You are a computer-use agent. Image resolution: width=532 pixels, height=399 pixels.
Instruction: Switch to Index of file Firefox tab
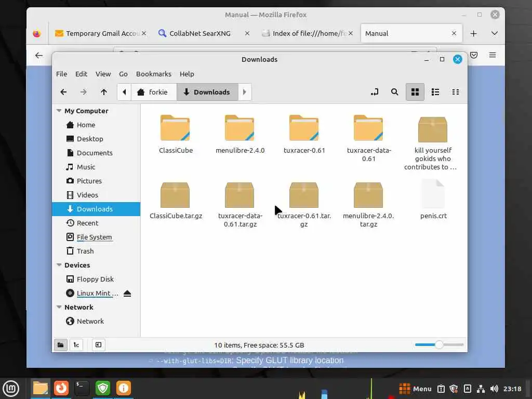(307, 33)
